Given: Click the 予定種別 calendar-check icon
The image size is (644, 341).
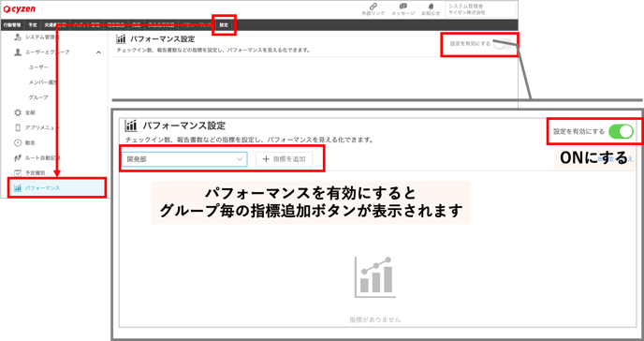Looking at the screenshot, I should click(x=18, y=173).
